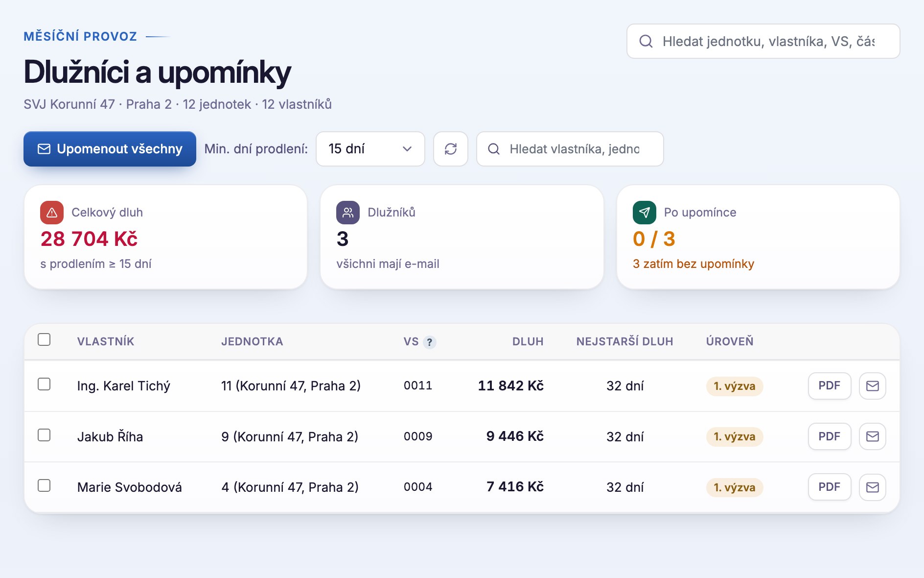Click variable symbol 0004
The height and width of the screenshot is (578, 924).
point(418,487)
